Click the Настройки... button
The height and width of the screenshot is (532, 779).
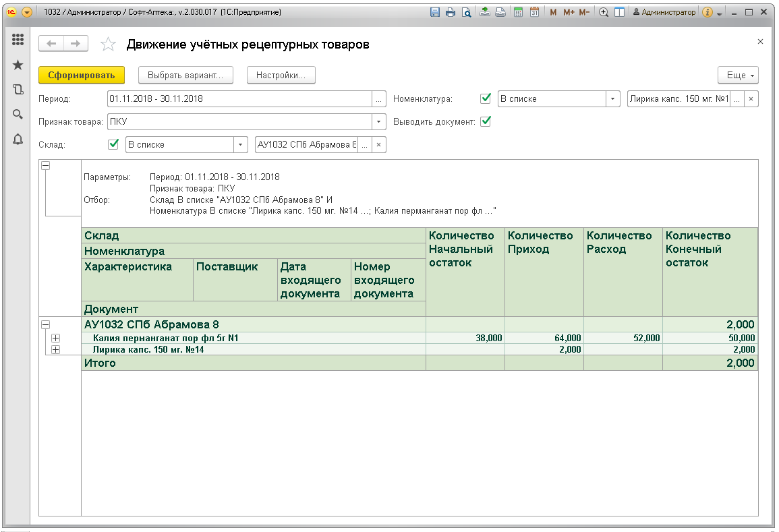pyautogui.click(x=281, y=75)
